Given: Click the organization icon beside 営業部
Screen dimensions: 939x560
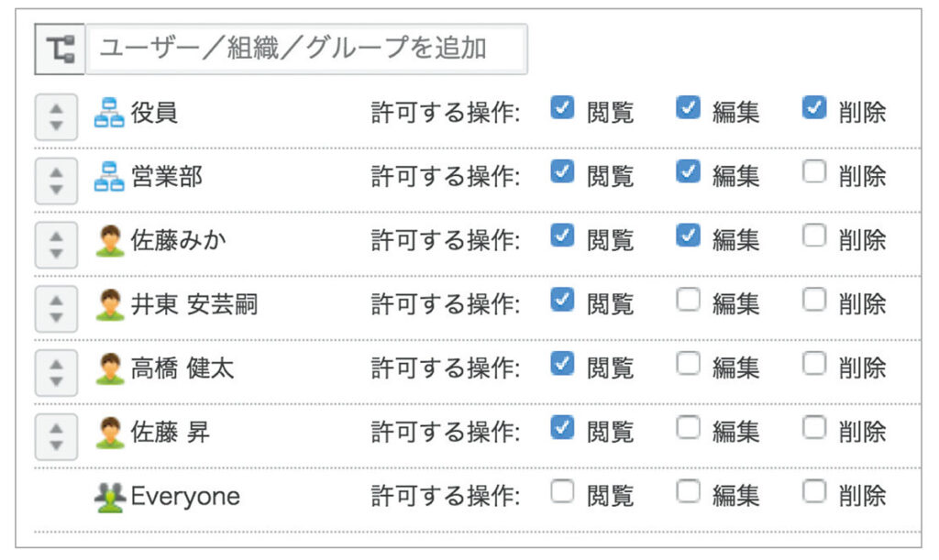Looking at the screenshot, I should point(109,175).
